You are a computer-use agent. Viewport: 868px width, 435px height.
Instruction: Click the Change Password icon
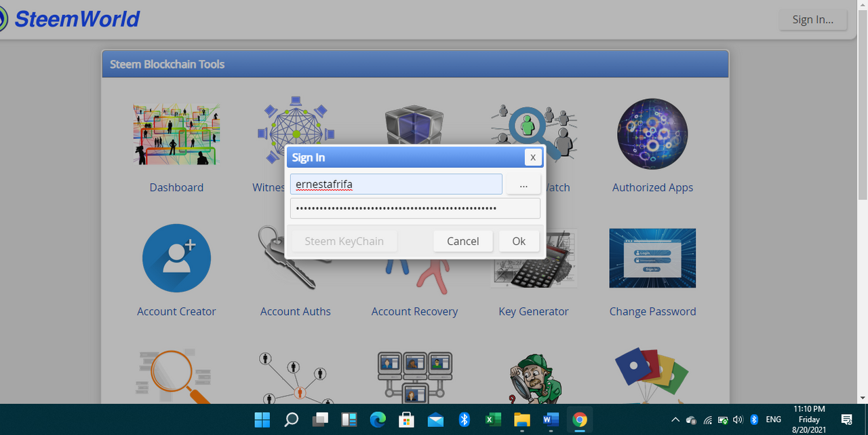tap(652, 258)
